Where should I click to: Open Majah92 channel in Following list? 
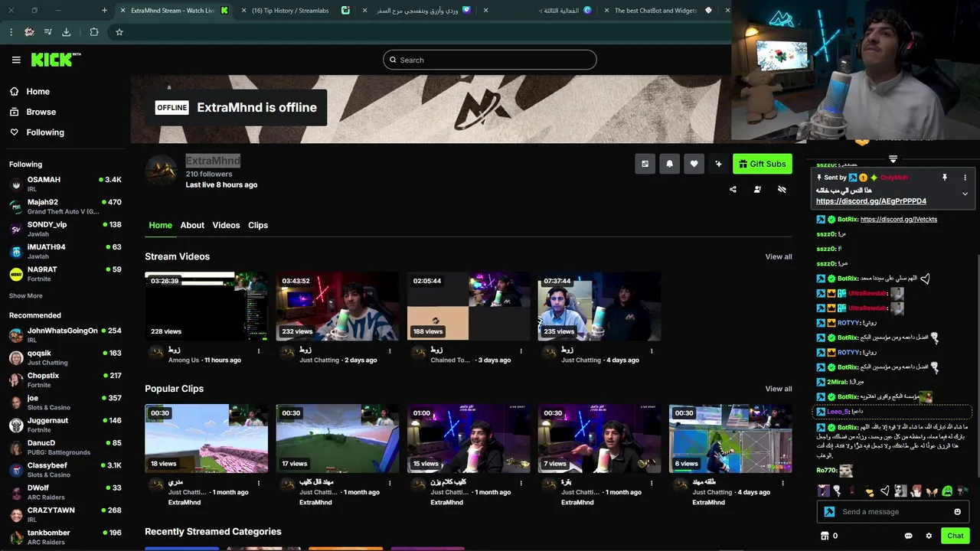pyautogui.click(x=65, y=207)
